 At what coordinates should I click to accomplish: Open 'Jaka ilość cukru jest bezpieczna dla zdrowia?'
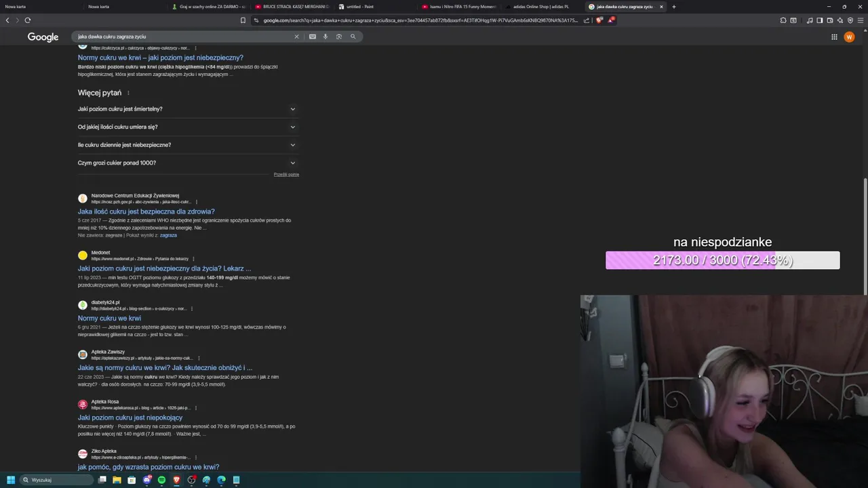[x=146, y=211]
